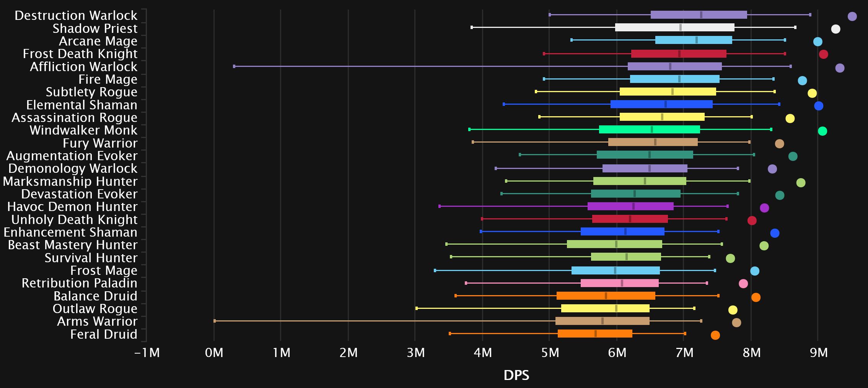Click the Arms Warrior left whisker end
868x388 pixels.
(x=215, y=321)
